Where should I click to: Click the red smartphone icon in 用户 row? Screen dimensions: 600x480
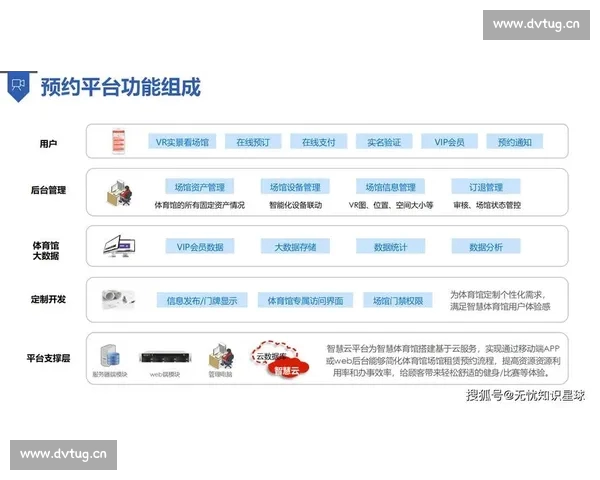118,141
